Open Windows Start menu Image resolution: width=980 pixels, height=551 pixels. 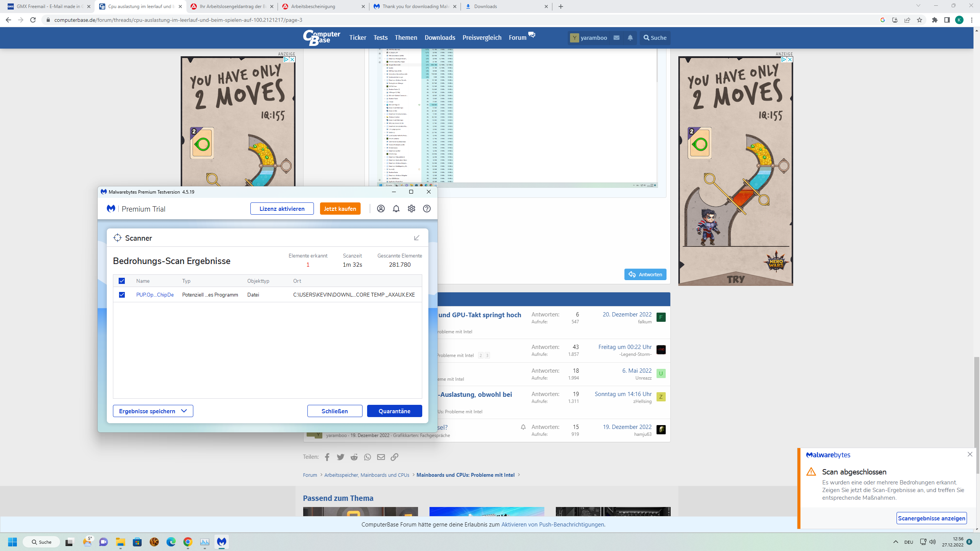click(12, 542)
